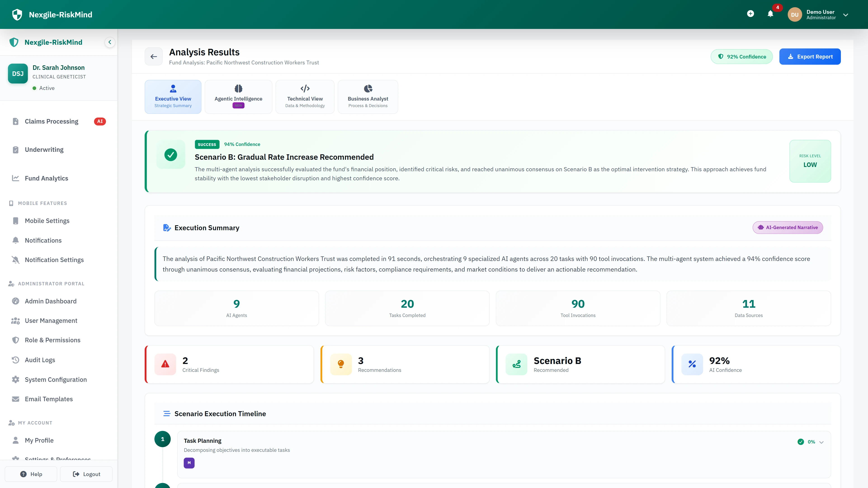Select the Role & Permissions icon
Image resolution: width=868 pixels, height=488 pixels.
click(16, 340)
